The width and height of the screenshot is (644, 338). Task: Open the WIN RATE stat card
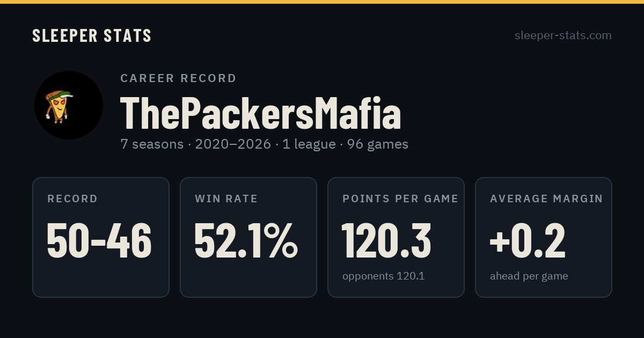click(x=248, y=237)
